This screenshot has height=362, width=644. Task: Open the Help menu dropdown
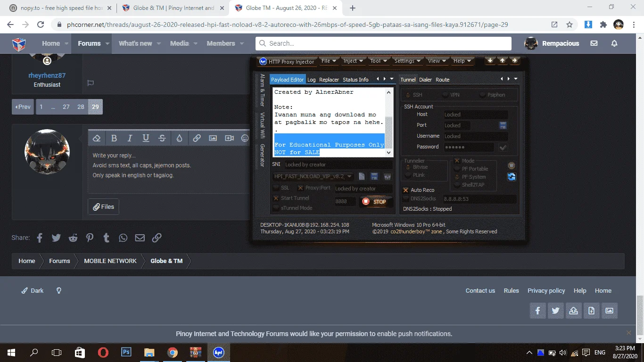pos(462,61)
